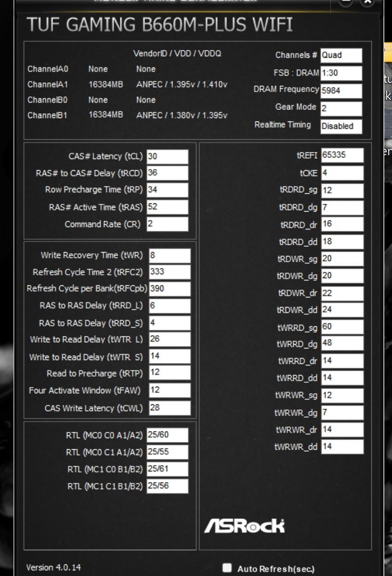Image resolution: width=392 pixels, height=576 pixels.
Task: Click the ChannelB0 label
Action: coord(48,100)
